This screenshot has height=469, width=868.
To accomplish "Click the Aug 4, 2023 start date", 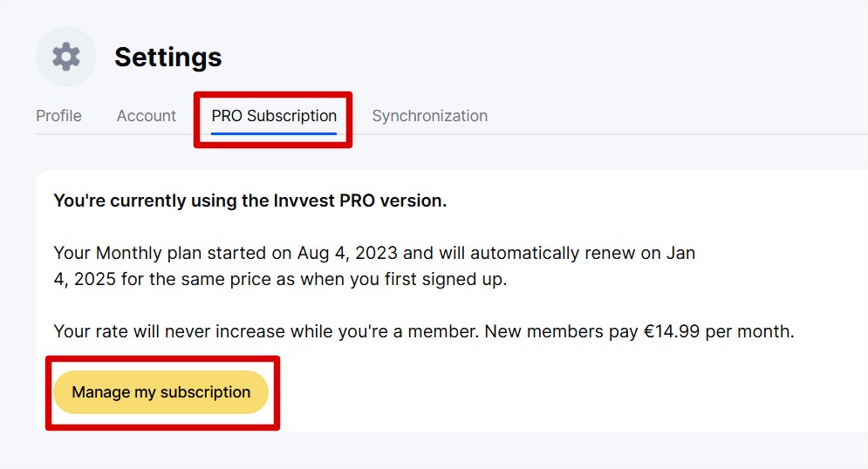I will (348, 253).
